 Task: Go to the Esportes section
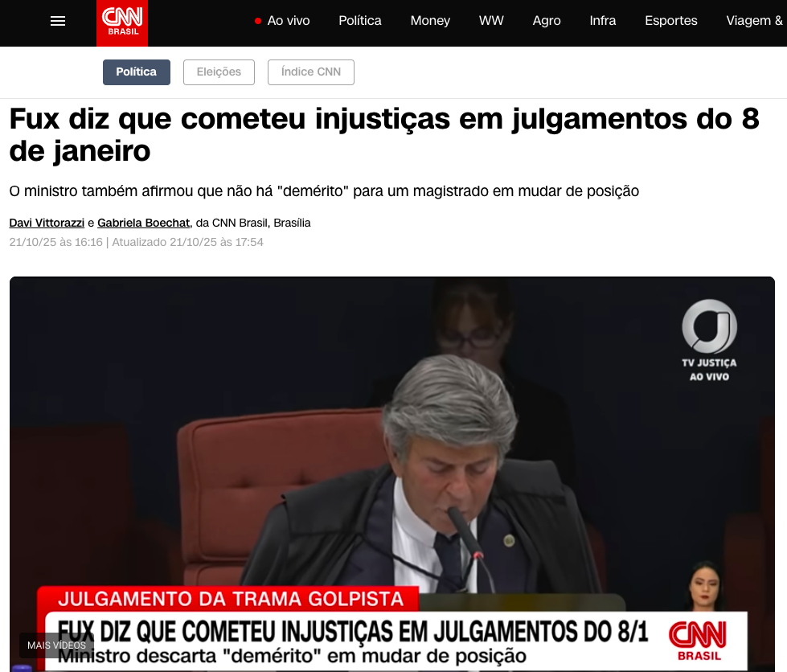click(671, 21)
